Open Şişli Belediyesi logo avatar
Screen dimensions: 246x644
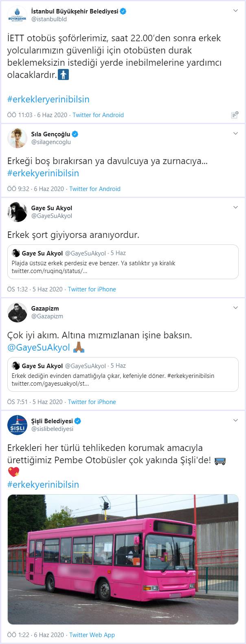pos(17,425)
